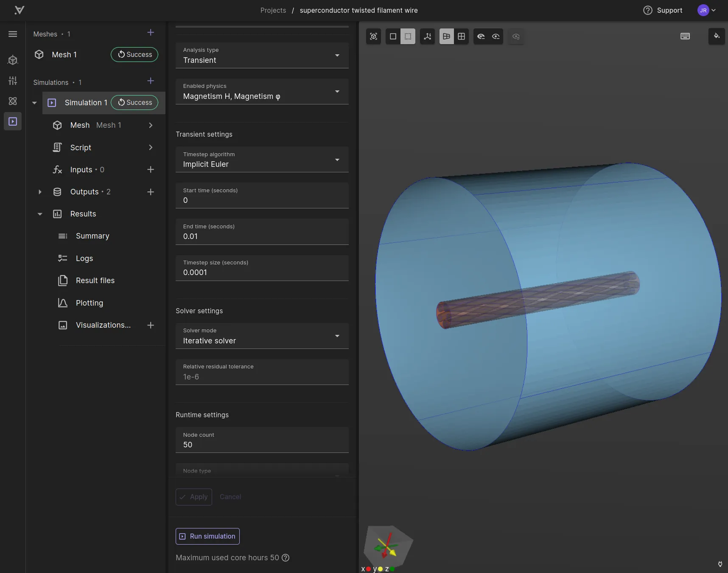Open the geometry cube section in left rail
728x573 pixels.
click(x=13, y=60)
